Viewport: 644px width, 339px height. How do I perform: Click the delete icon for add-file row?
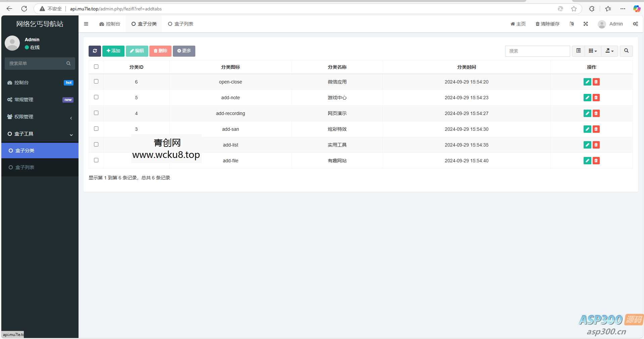(596, 161)
